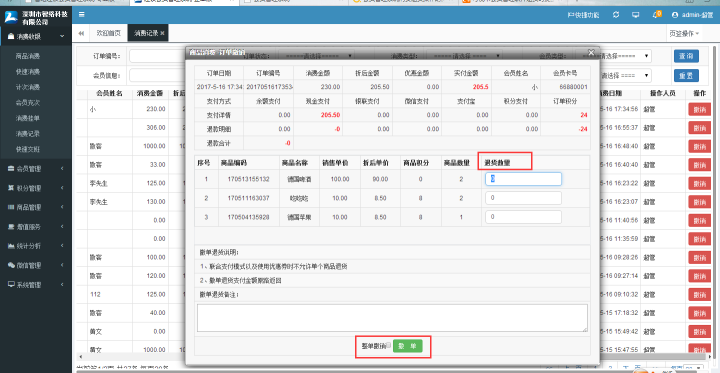Open the notification bell icon
720x373 pixels.
[x=656, y=15]
